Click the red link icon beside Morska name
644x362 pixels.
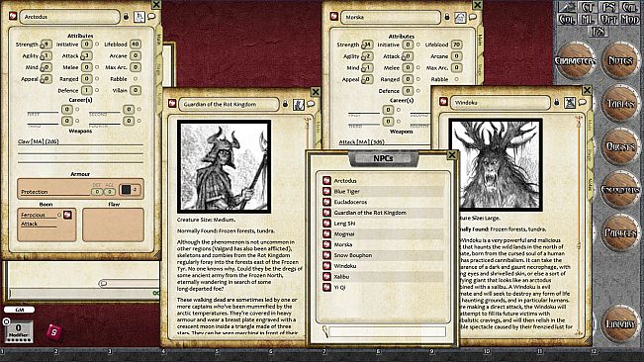334,17
